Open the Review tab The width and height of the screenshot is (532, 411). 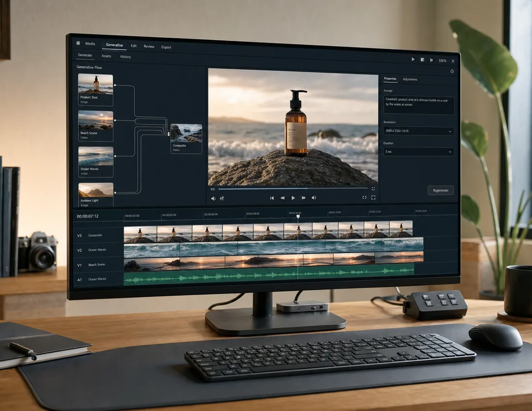149,46
